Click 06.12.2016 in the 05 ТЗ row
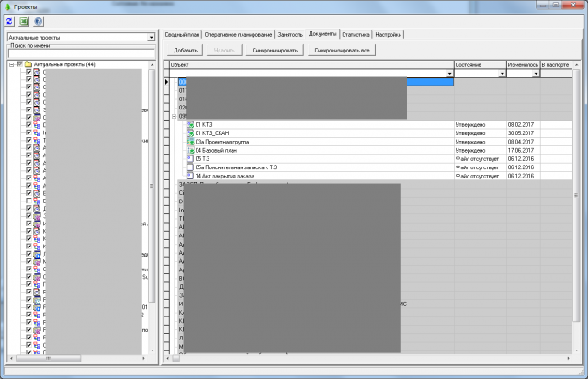Image resolution: width=588 pixels, height=379 pixels. pos(521,158)
